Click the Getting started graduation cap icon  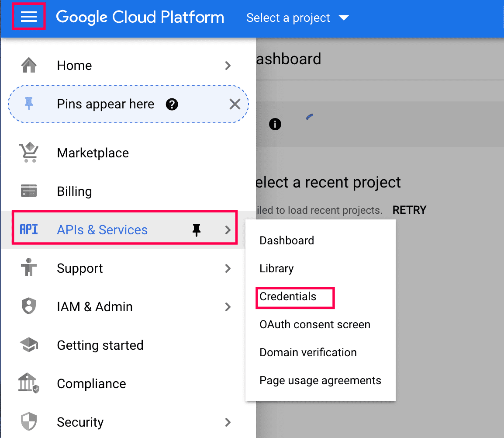coord(29,345)
